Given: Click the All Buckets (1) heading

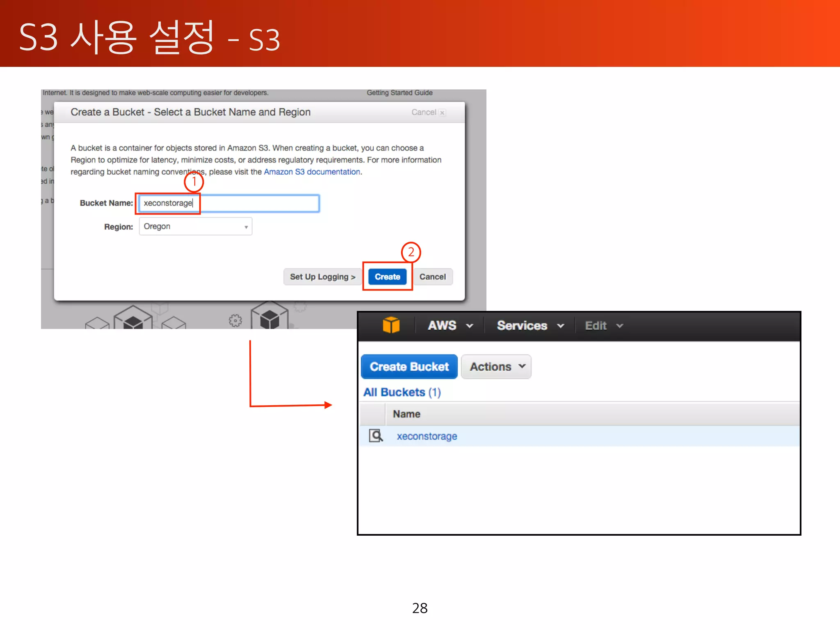Looking at the screenshot, I should pos(402,392).
